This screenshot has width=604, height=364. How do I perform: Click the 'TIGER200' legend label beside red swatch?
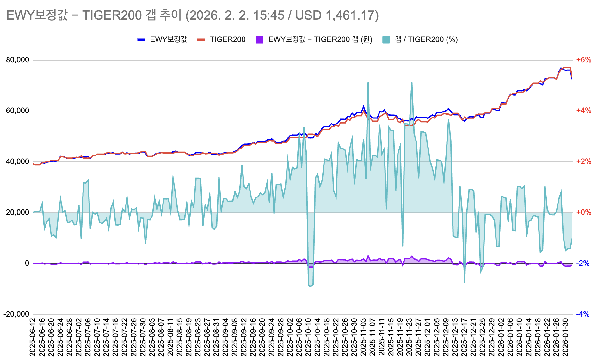[x=228, y=39]
